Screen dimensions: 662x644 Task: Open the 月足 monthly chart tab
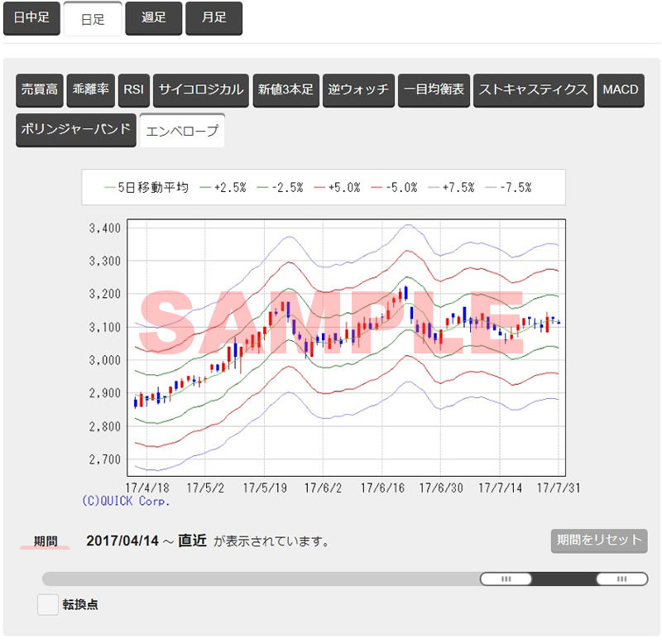214,18
